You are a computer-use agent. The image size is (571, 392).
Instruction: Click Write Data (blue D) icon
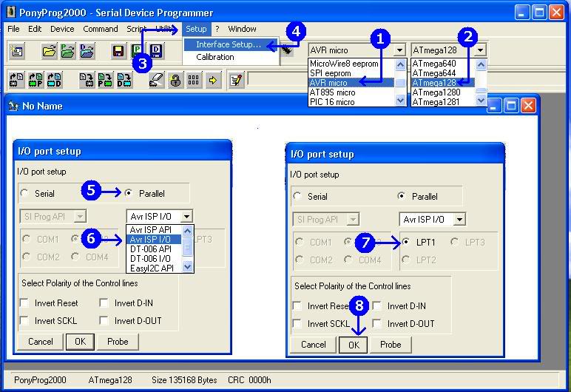124,80
